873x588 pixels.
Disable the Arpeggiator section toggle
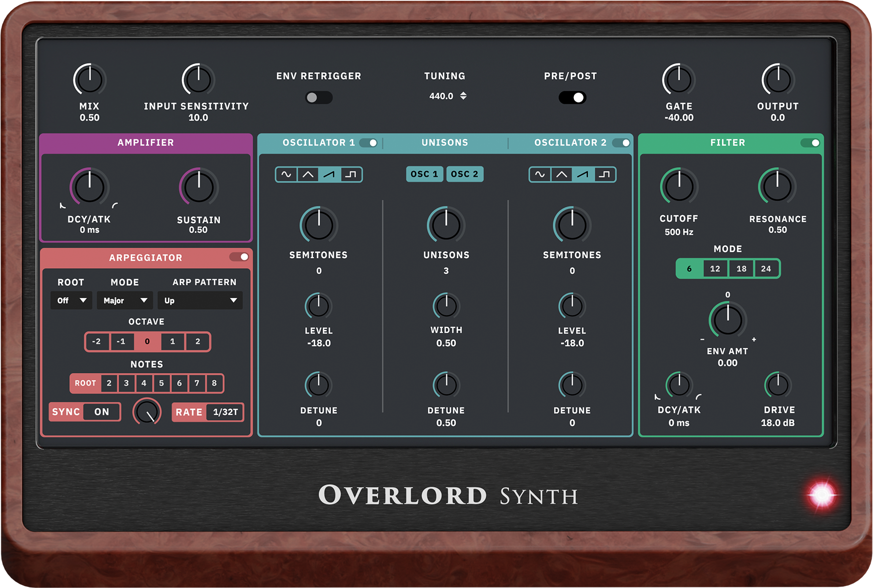[239, 257]
